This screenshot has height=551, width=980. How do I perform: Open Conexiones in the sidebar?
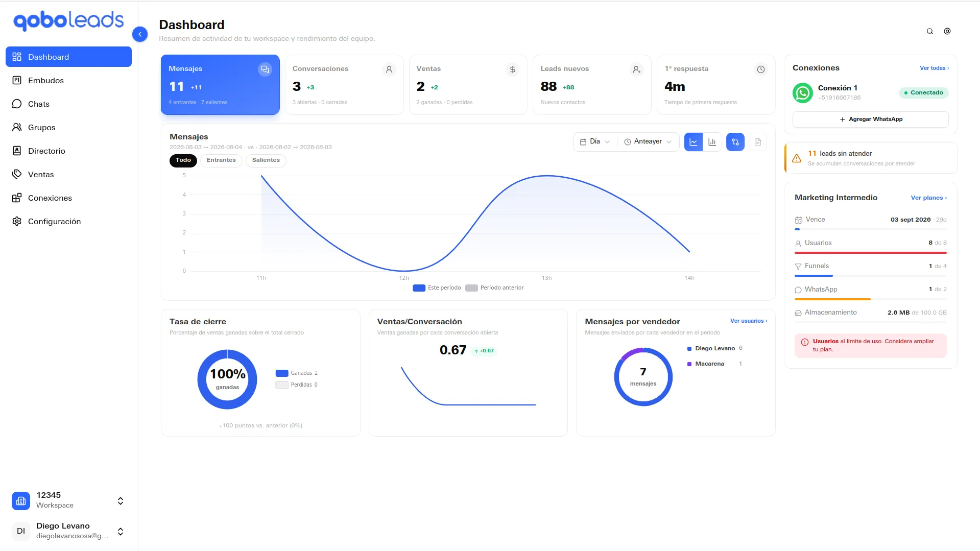click(x=68, y=198)
